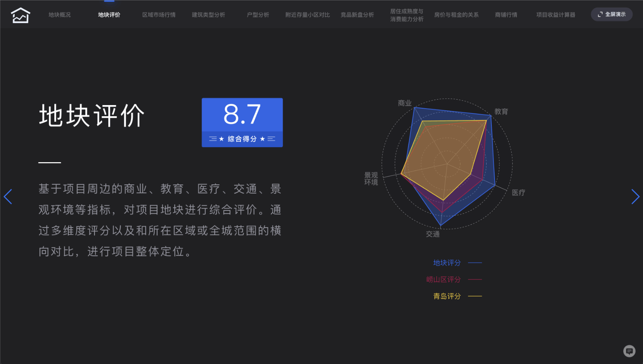Go to 户型分析 tab
The height and width of the screenshot is (364, 643).
[258, 15]
